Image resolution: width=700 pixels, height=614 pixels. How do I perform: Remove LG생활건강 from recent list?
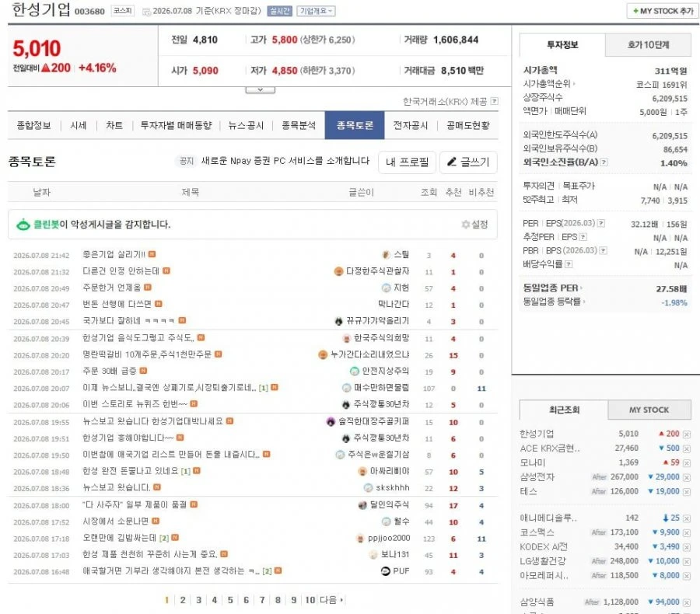pos(687,561)
